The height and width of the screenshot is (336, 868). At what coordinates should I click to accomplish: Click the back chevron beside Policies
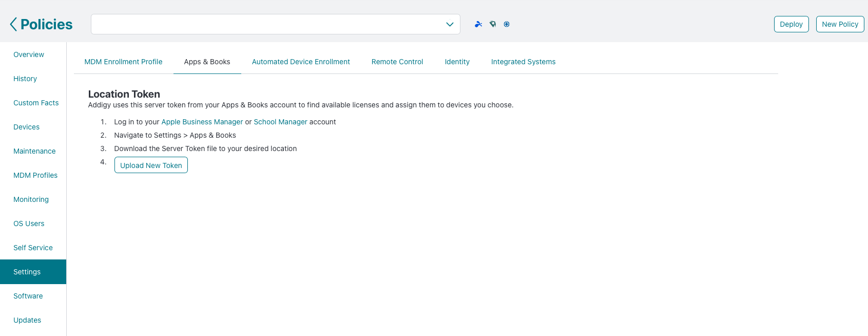click(x=13, y=24)
